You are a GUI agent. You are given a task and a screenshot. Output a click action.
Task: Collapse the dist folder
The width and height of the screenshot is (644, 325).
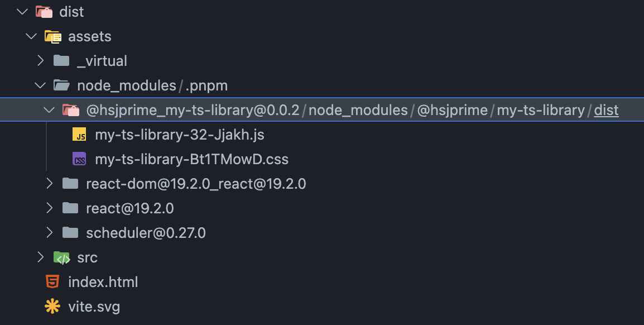[21, 11]
